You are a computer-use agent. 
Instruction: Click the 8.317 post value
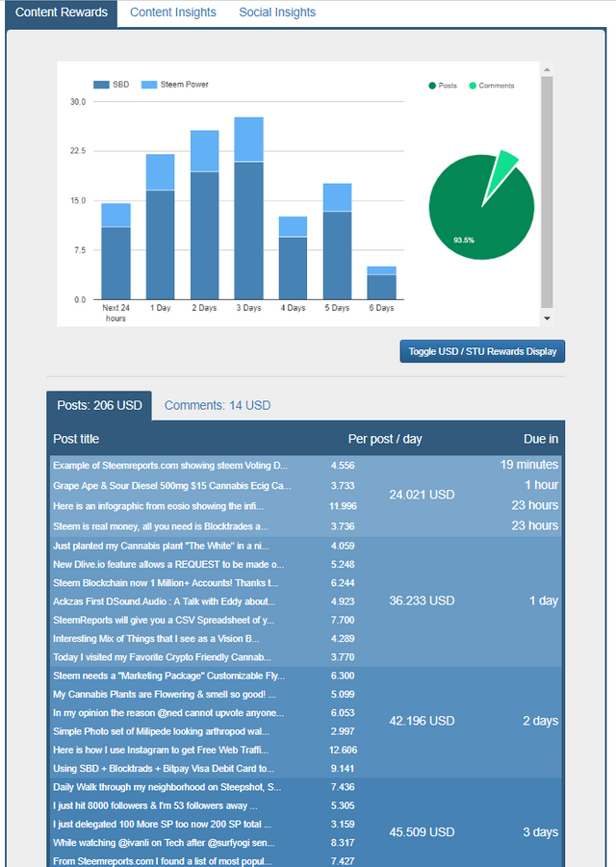coord(343,843)
